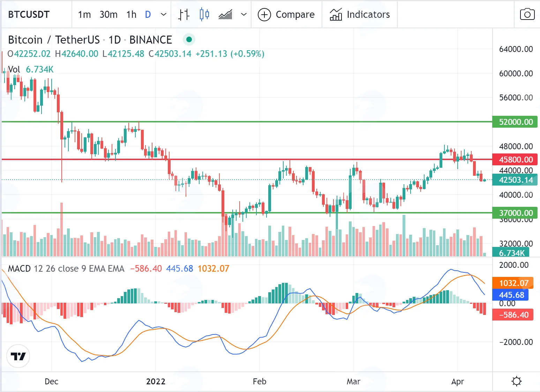This screenshot has width=540, height=392.
Task: Click the Apr time axis label
Action: point(458,382)
